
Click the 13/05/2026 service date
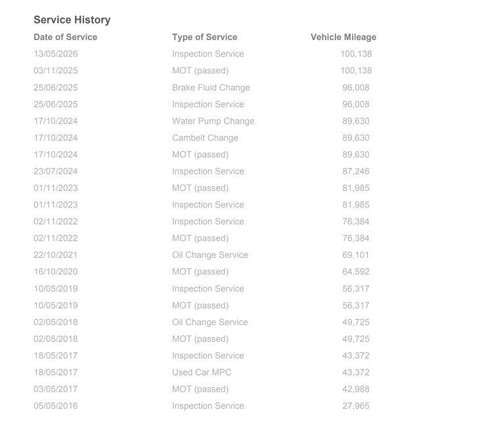pos(56,54)
